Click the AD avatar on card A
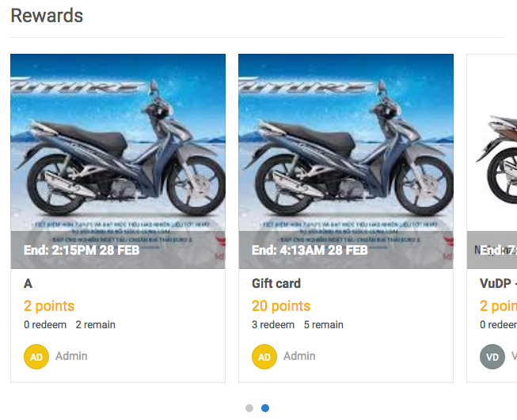The image size is (517, 420). [36, 357]
